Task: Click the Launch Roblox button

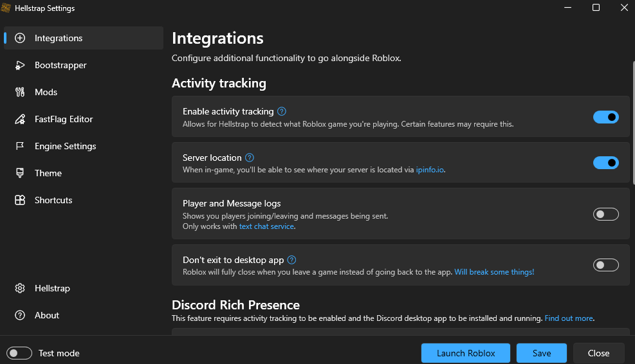Action: [466, 353]
